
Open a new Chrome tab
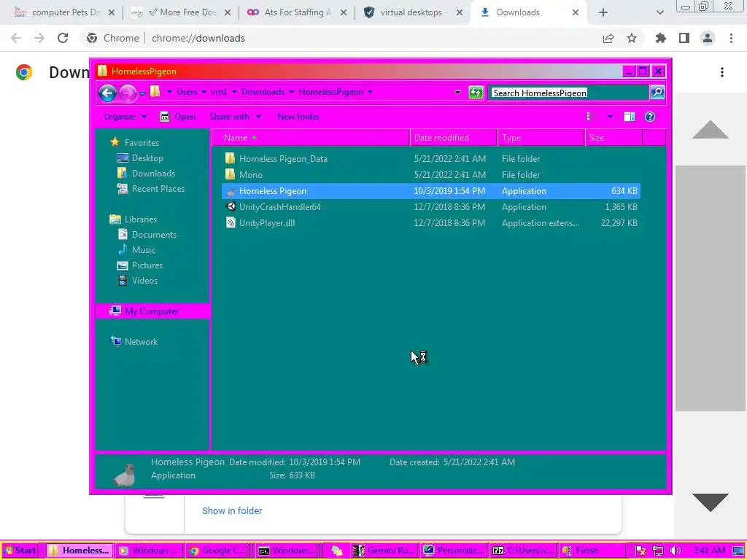(x=603, y=13)
